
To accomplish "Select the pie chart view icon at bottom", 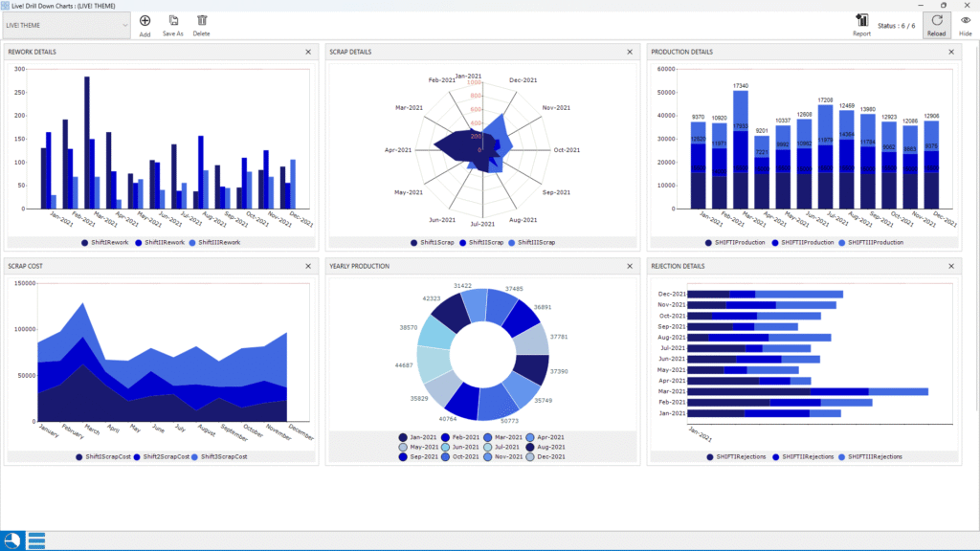I will tap(12, 540).
